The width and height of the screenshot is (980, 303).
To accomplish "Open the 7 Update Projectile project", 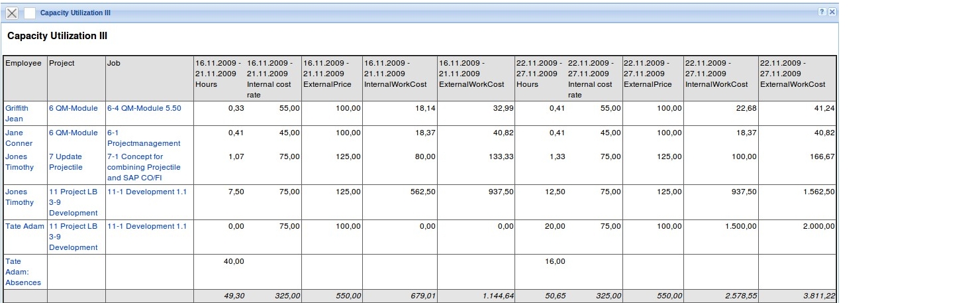I will [x=66, y=162].
